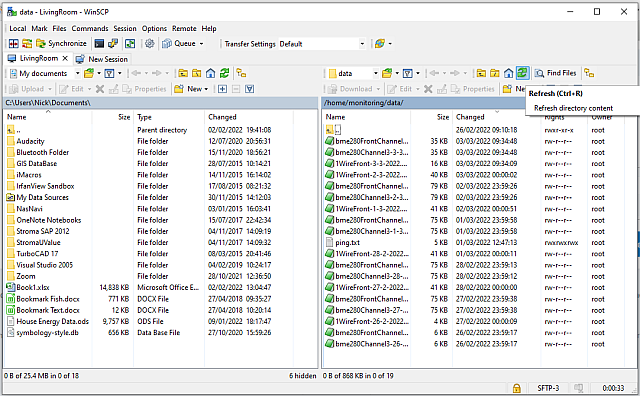Open the Remote menu
The image size is (640, 396).
point(184,29)
